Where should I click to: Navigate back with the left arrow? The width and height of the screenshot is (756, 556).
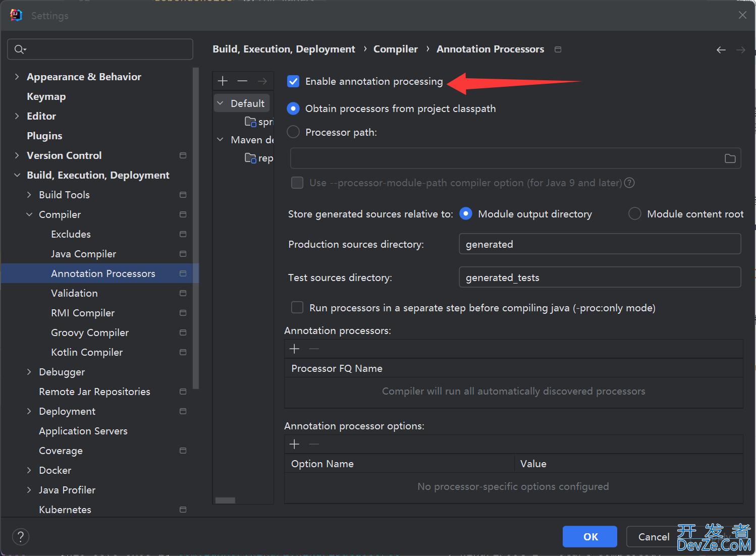point(721,49)
